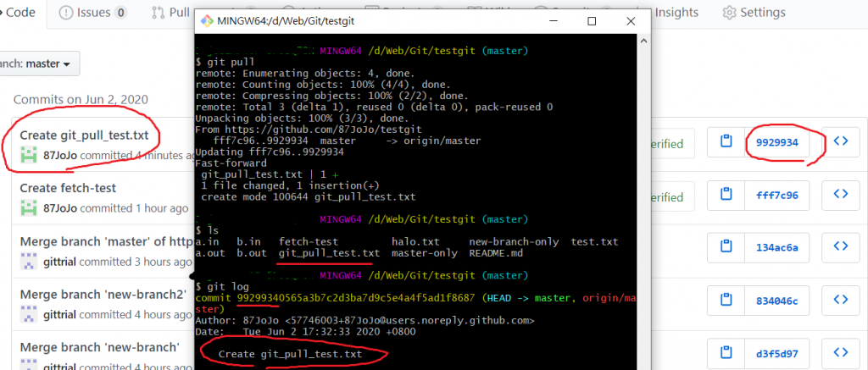Open 87JoJo profile on fetch-test commit
Image resolution: width=868 pixels, height=370 pixels.
(60, 208)
